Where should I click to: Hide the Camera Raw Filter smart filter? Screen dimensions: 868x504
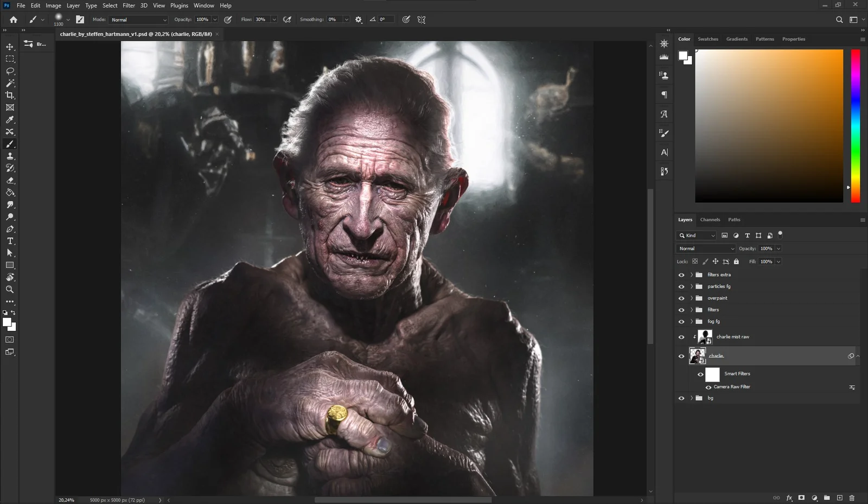point(709,387)
